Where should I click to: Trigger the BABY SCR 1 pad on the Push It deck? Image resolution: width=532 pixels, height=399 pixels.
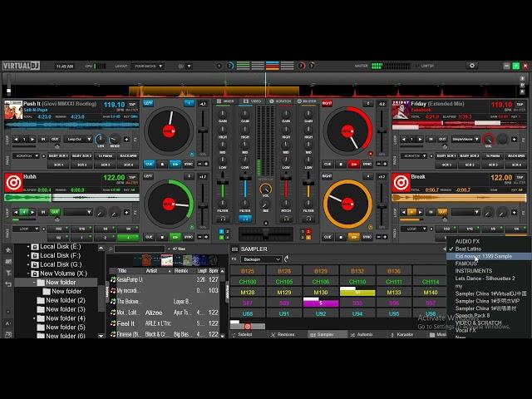coord(58,156)
